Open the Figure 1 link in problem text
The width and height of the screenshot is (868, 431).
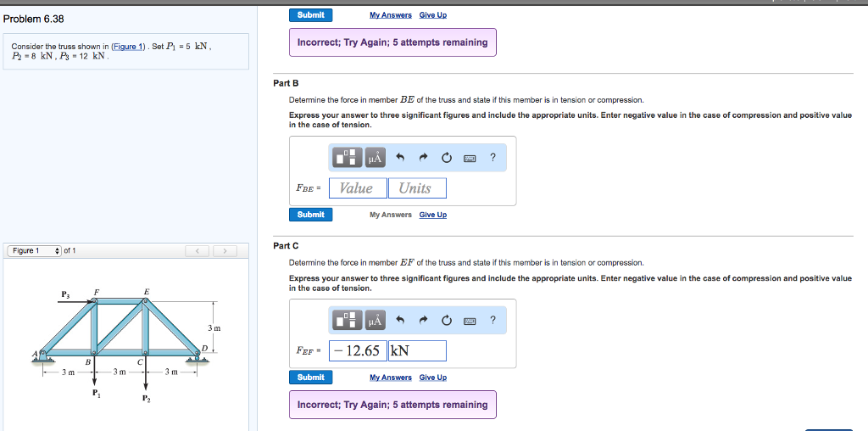pos(128,47)
